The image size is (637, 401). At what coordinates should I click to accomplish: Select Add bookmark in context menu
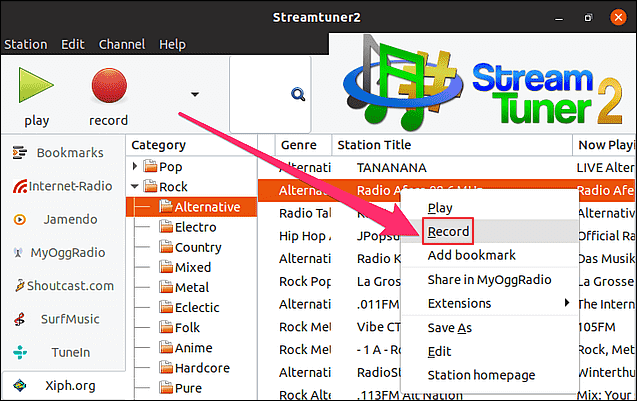[x=470, y=255]
